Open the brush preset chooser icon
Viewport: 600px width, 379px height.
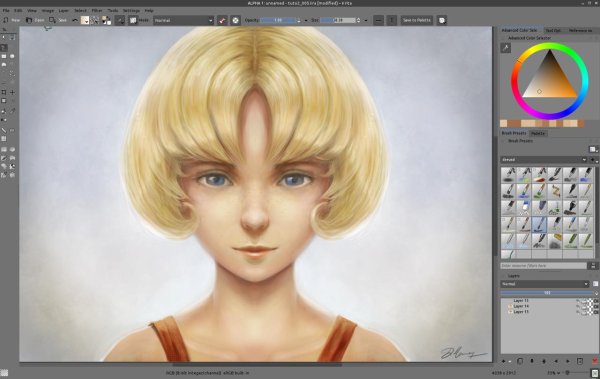(x=133, y=20)
